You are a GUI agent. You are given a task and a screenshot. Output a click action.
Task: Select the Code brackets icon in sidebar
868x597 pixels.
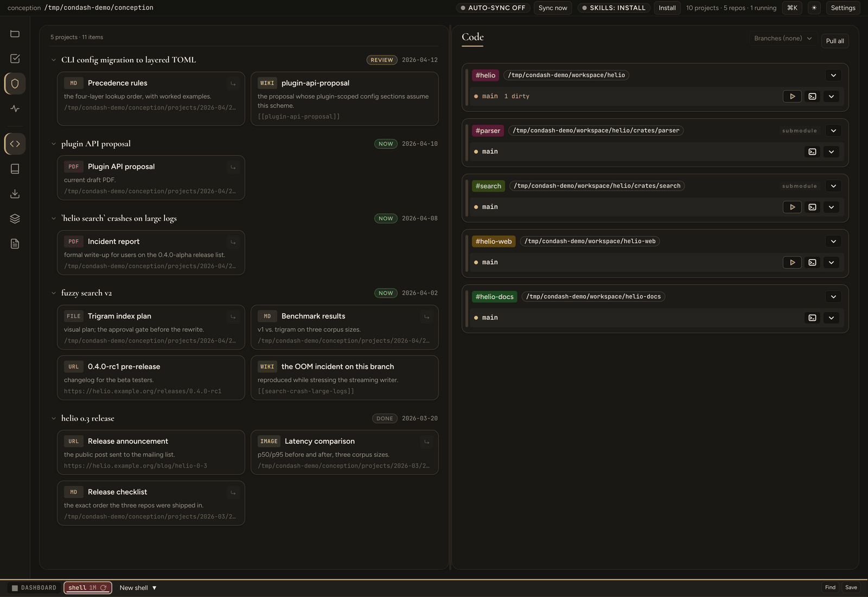(x=15, y=144)
